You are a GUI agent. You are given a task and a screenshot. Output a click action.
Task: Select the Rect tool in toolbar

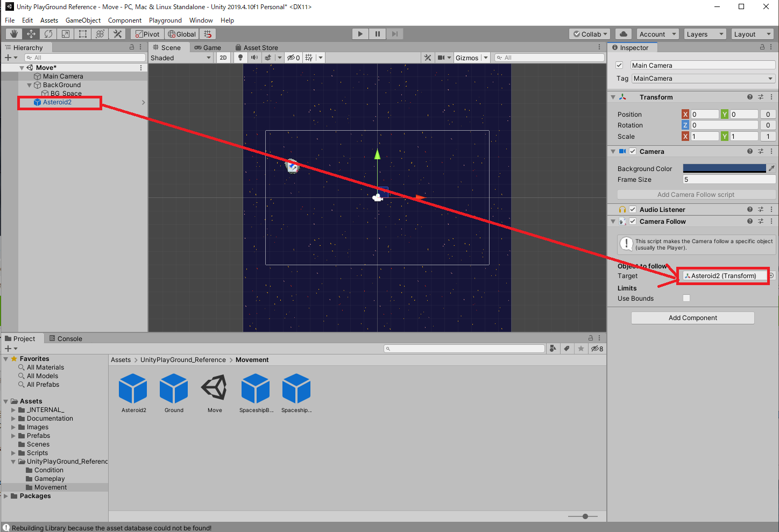83,34
